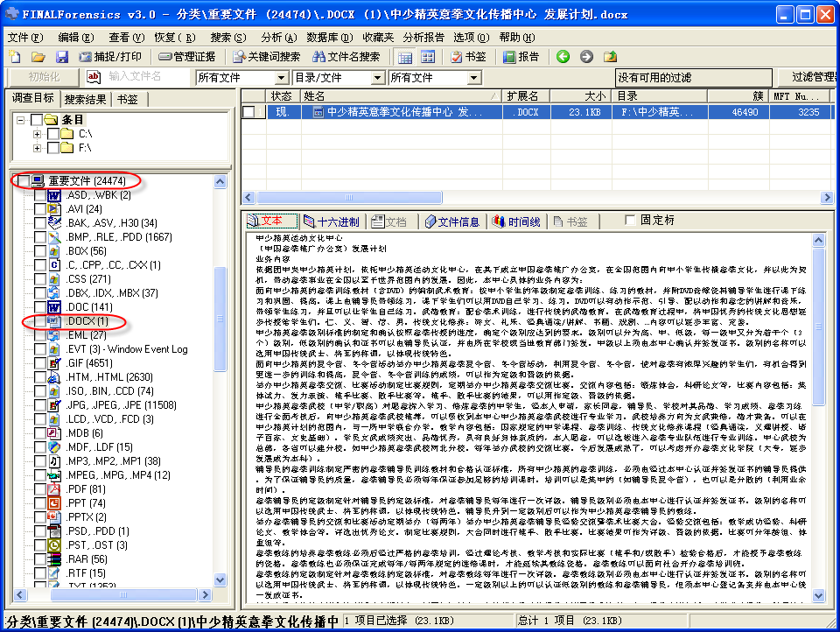Open the 分析(A) menu

click(278, 38)
